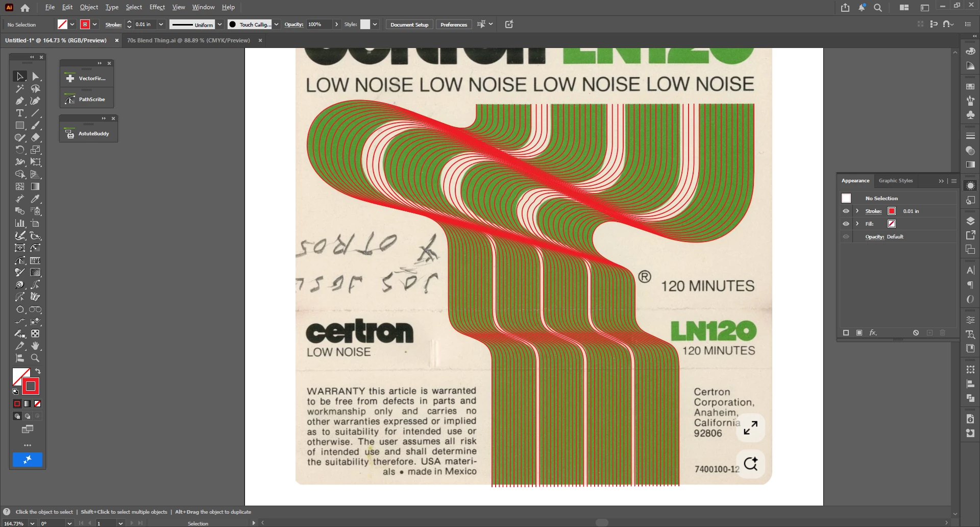Screen dimensions: 980x527
Task: Select the Eyedropper tool
Action: [x=35, y=199]
